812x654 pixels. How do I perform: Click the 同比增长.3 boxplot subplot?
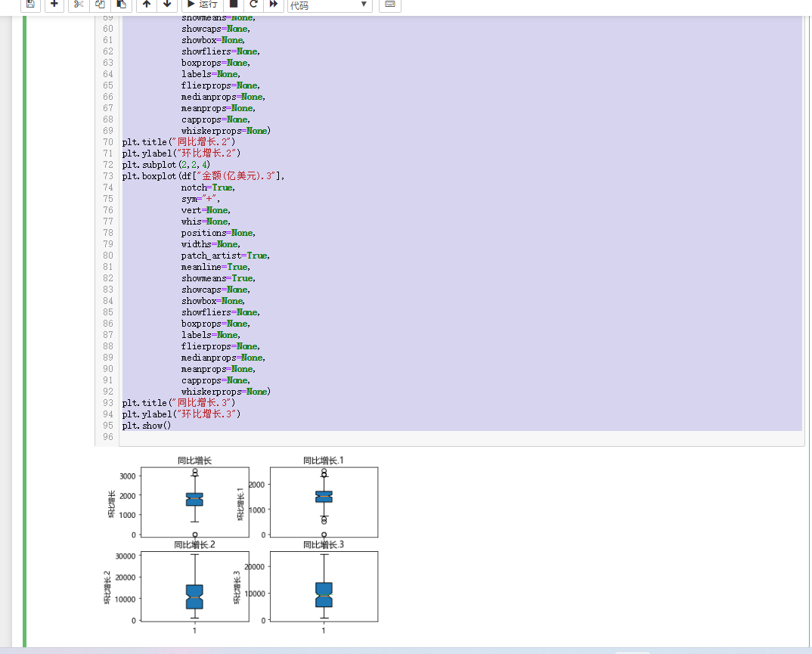[x=324, y=587]
